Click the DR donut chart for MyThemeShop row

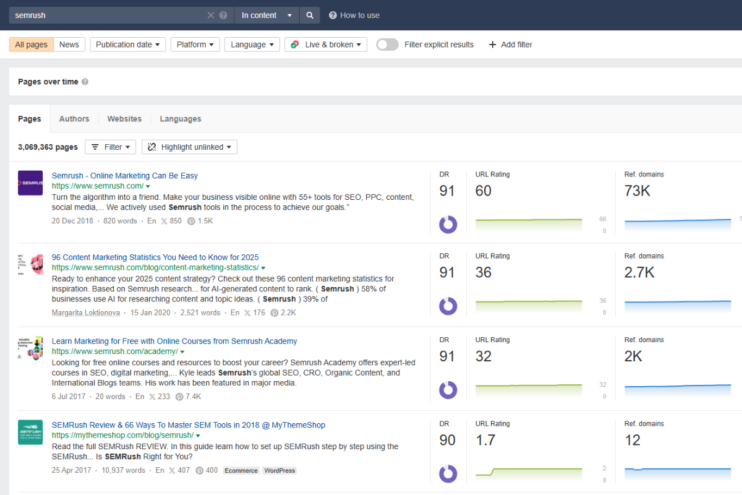(x=448, y=474)
